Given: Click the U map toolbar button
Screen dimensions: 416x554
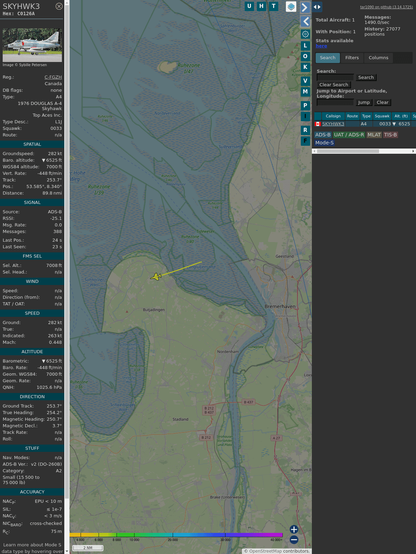Looking at the screenshot, I should pyautogui.click(x=249, y=6).
